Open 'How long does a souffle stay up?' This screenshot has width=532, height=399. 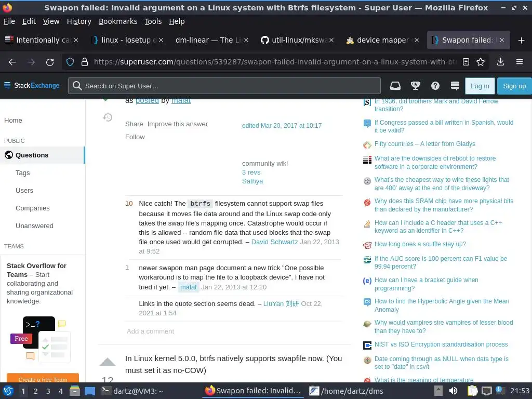click(420, 244)
